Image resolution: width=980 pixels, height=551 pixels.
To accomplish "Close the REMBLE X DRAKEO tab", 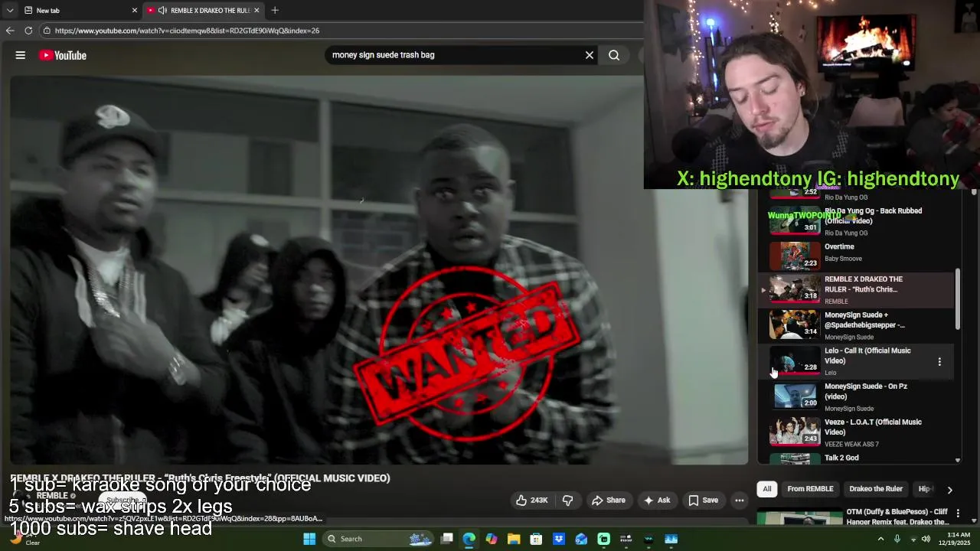I will coord(256,10).
